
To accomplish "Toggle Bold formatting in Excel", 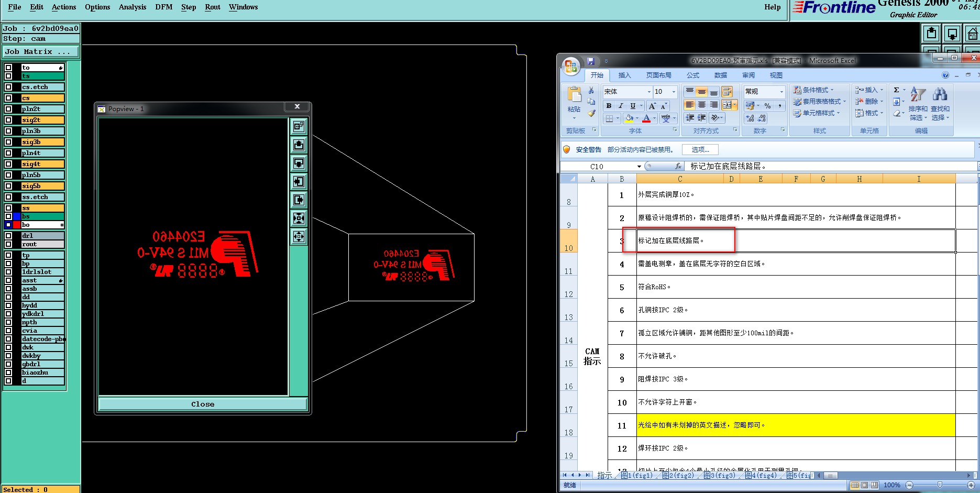I will pos(609,106).
